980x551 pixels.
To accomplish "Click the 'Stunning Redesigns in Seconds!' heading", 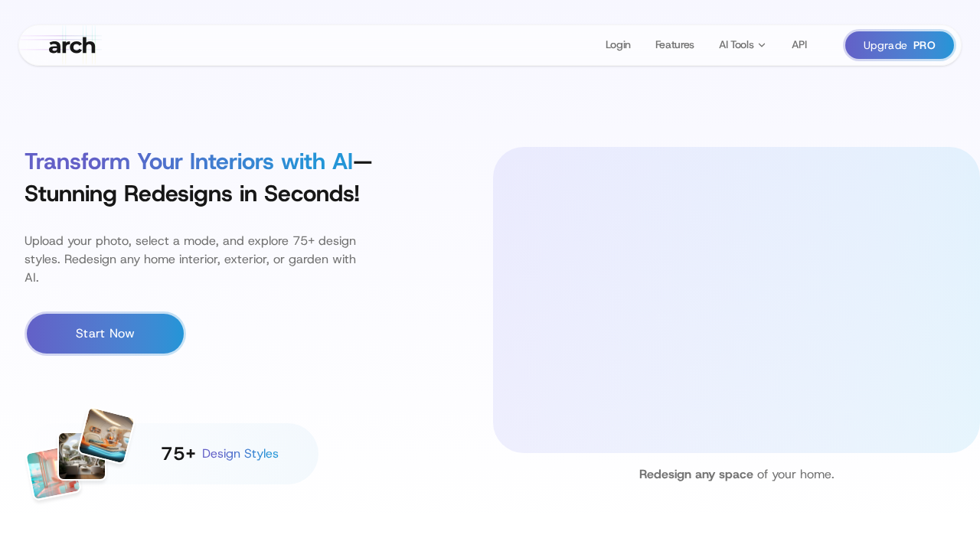I will [x=192, y=194].
